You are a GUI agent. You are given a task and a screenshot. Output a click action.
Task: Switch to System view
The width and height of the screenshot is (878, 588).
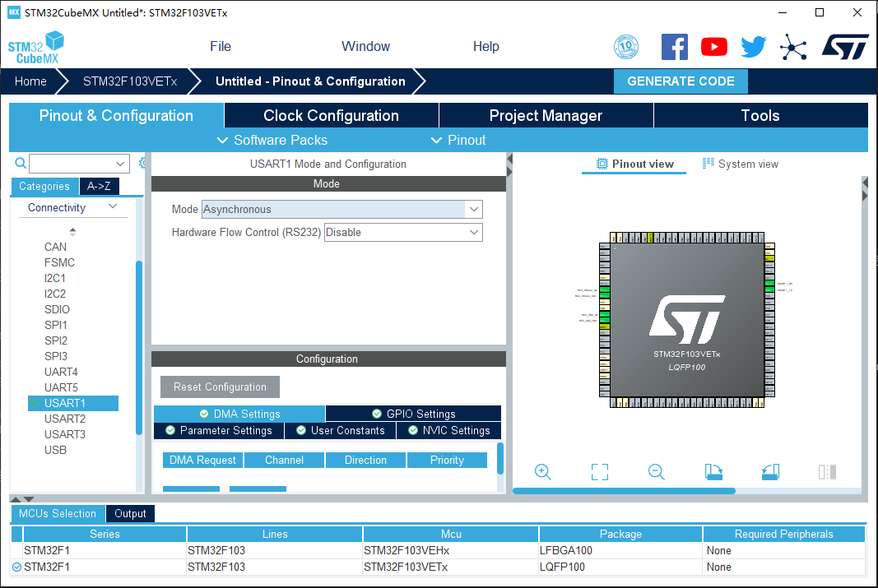(741, 164)
